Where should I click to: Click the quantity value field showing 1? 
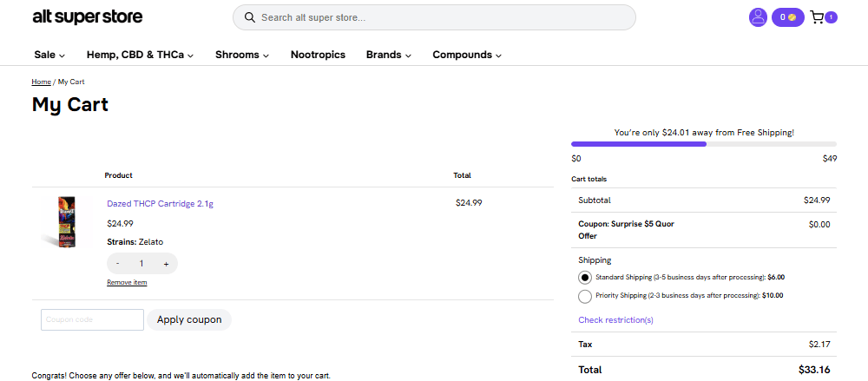(x=141, y=264)
